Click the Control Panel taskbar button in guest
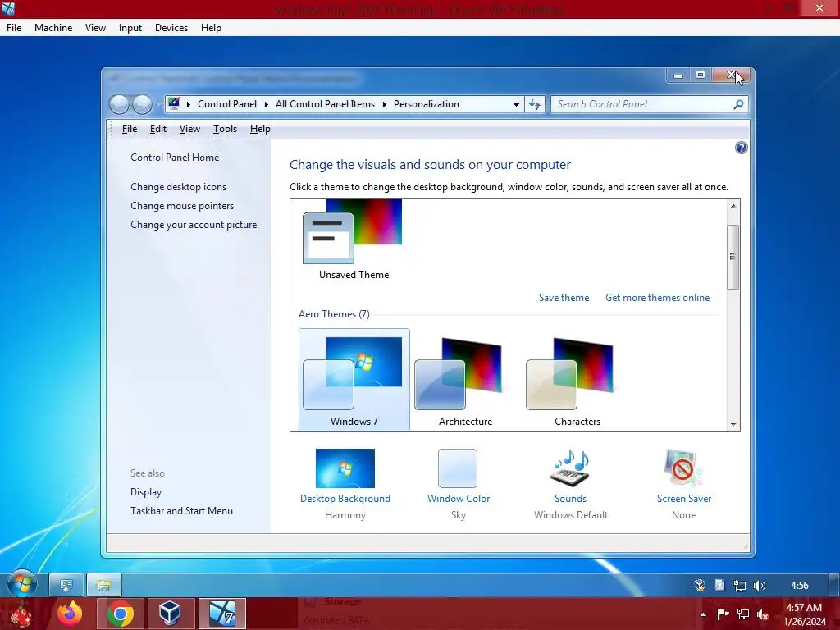 pyautogui.click(x=66, y=584)
